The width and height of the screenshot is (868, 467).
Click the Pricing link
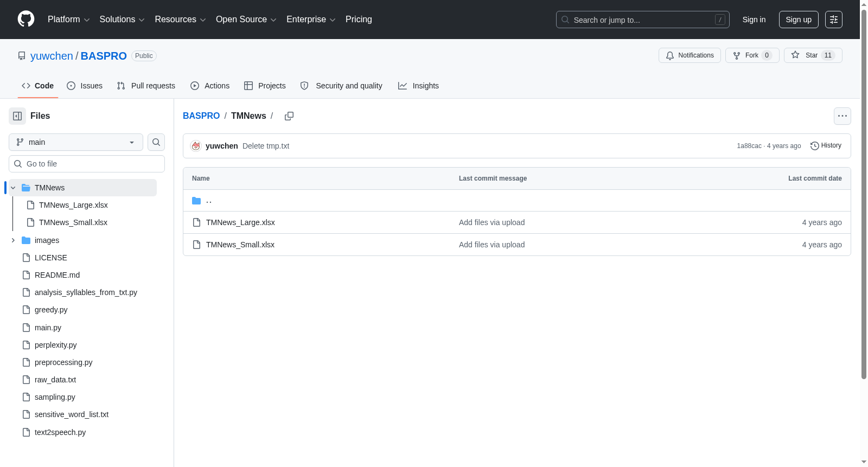pyautogui.click(x=359, y=20)
